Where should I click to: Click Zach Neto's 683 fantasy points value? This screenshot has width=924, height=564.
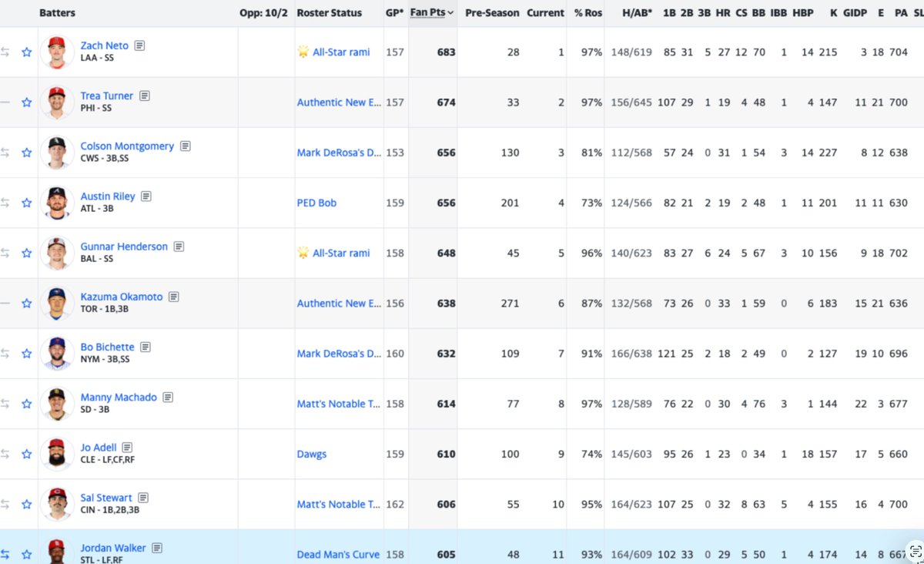click(x=447, y=52)
